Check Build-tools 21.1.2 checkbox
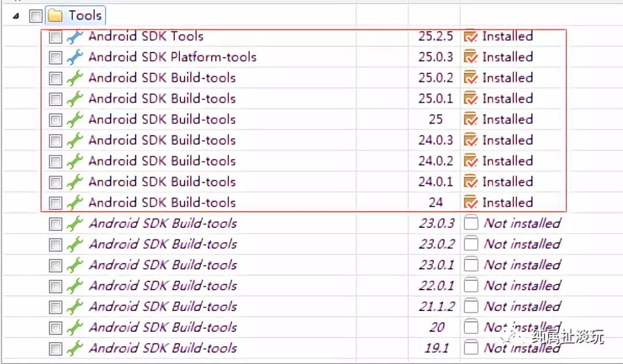Image resolution: width=623 pixels, height=364 pixels. (x=55, y=307)
